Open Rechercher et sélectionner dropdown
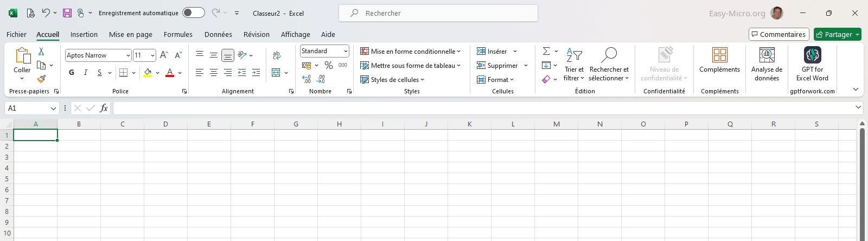 click(609, 64)
